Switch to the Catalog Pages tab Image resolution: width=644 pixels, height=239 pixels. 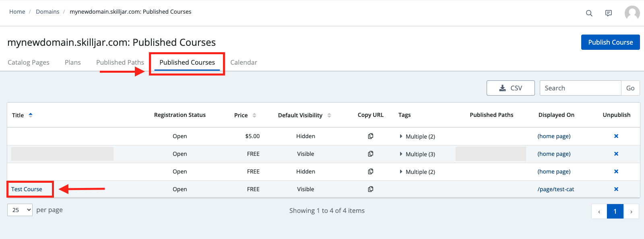coord(29,62)
